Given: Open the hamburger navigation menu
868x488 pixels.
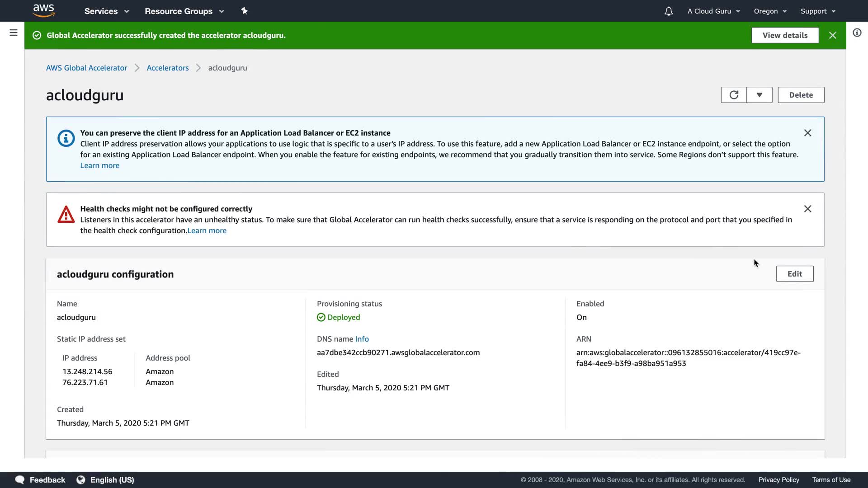Looking at the screenshot, I should 14,33.
